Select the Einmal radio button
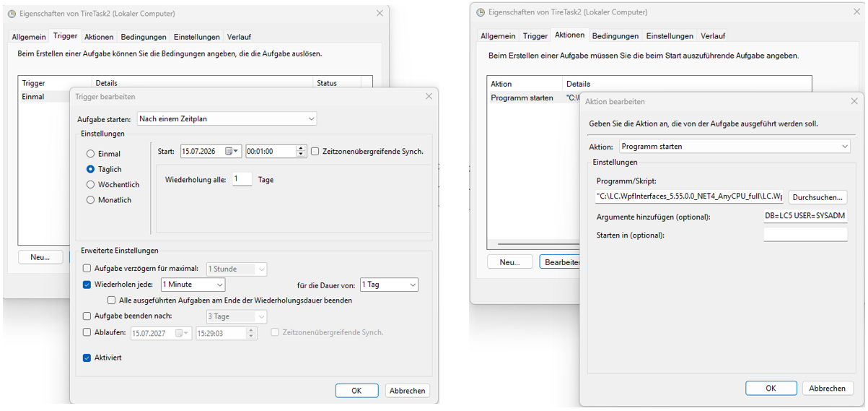This screenshot has width=868, height=411. (90, 154)
